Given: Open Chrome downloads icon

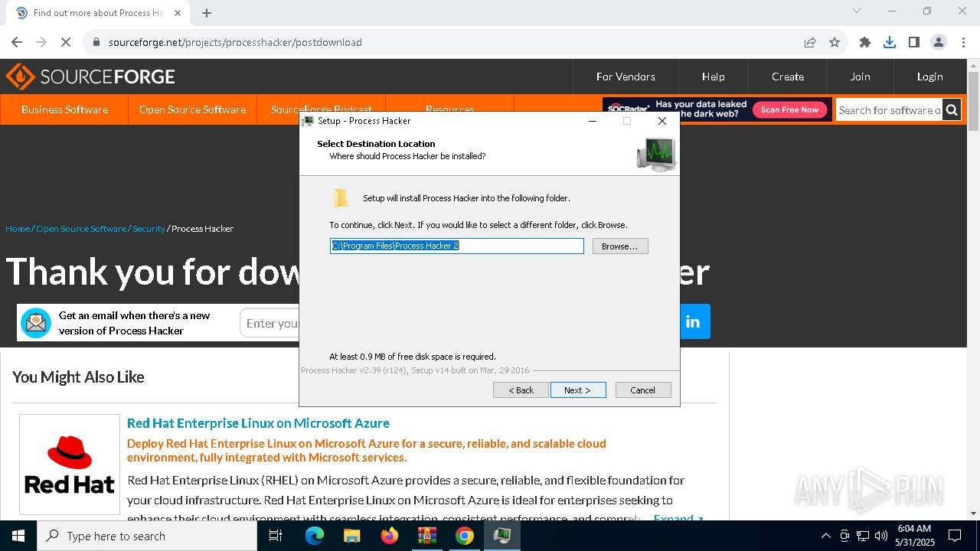Looking at the screenshot, I should pyautogui.click(x=890, y=42).
